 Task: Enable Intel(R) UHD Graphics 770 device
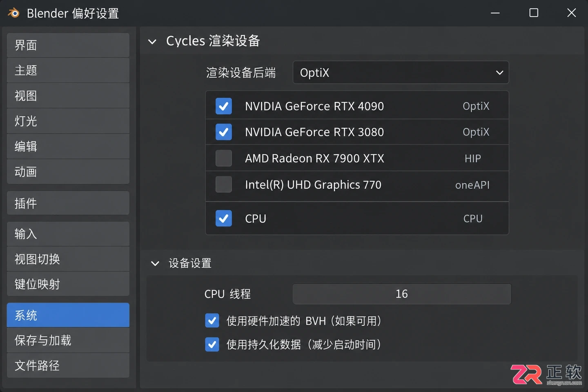pyautogui.click(x=224, y=185)
